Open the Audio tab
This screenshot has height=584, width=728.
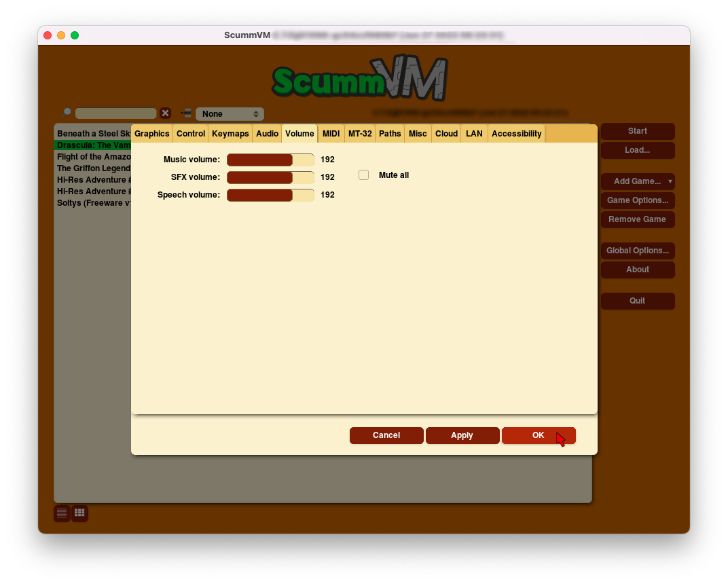pos(267,134)
